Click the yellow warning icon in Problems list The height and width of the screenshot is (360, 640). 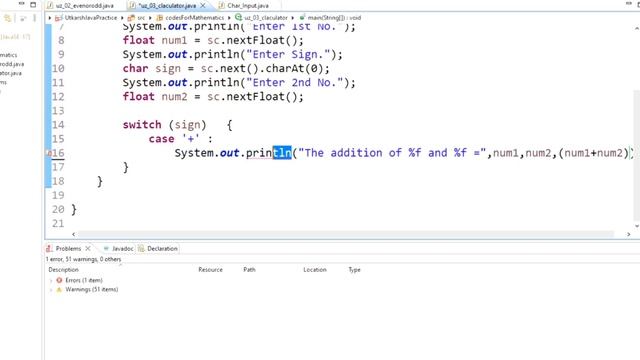point(59,289)
